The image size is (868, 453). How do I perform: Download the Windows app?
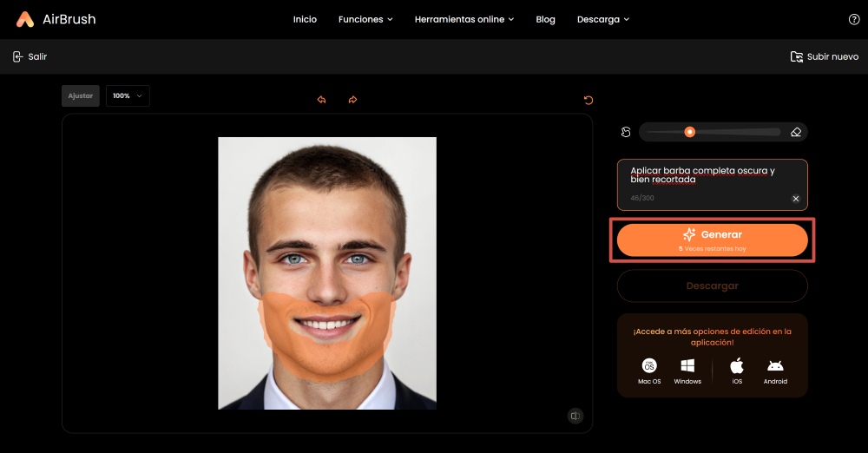tap(687, 370)
